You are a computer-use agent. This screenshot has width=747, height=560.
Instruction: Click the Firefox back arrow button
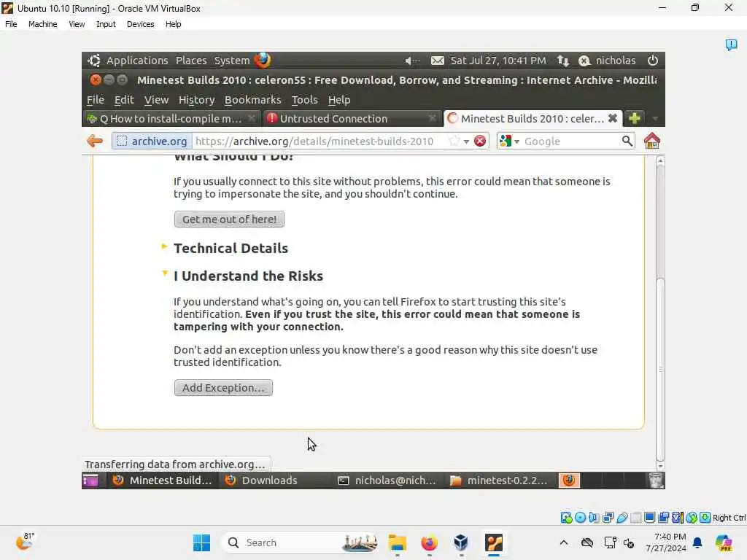[95, 141]
